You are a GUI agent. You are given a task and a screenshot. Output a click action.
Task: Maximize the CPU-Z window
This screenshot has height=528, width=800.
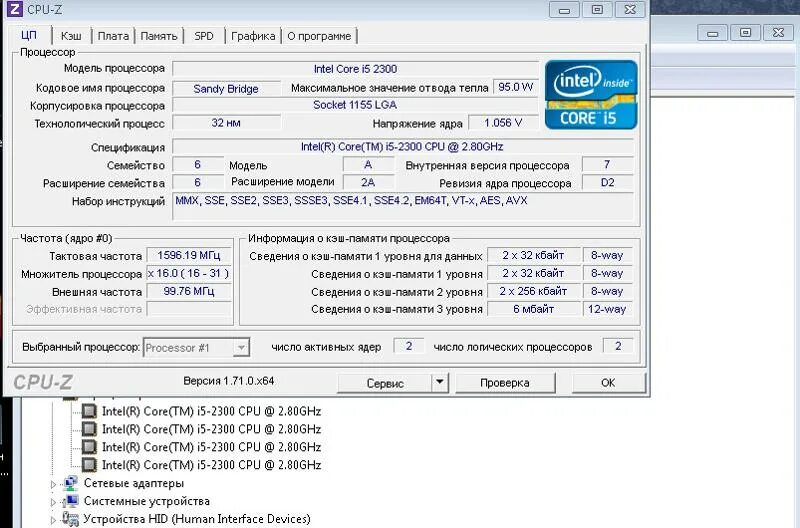[x=597, y=9]
